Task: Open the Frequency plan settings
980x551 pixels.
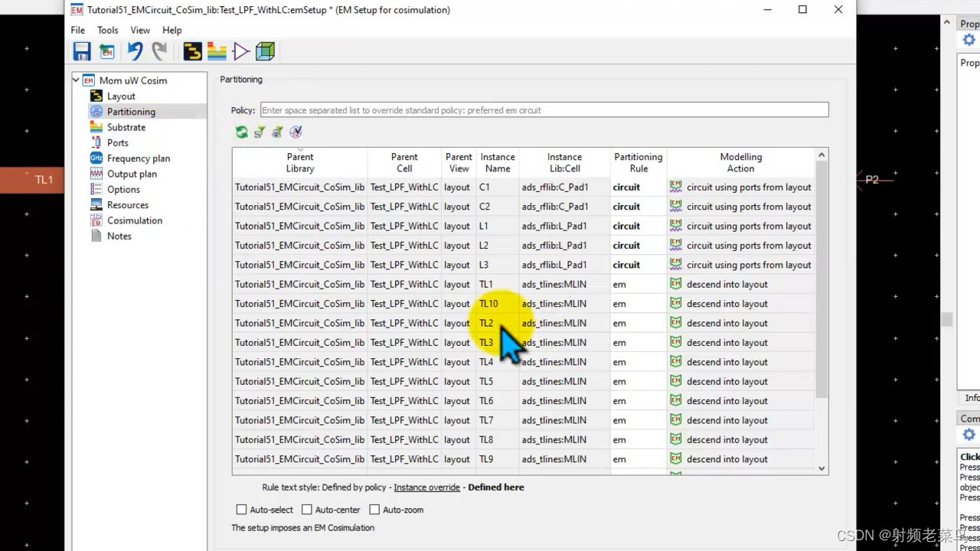Action: point(138,158)
